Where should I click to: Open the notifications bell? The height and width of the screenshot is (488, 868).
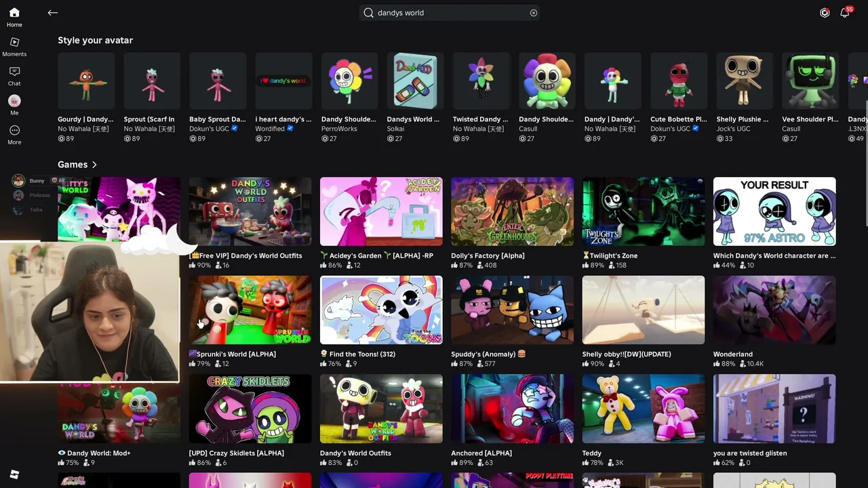(x=845, y=13)
